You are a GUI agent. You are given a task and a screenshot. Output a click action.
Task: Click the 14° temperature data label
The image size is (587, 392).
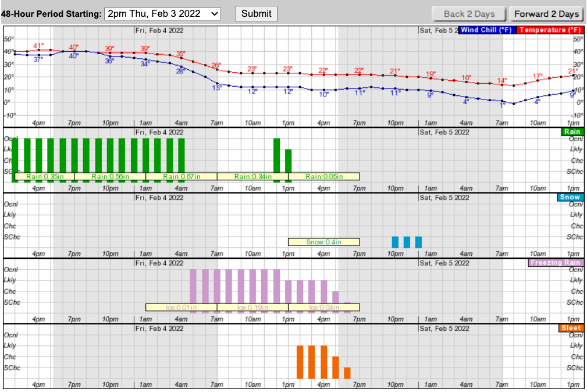(502, 80)
